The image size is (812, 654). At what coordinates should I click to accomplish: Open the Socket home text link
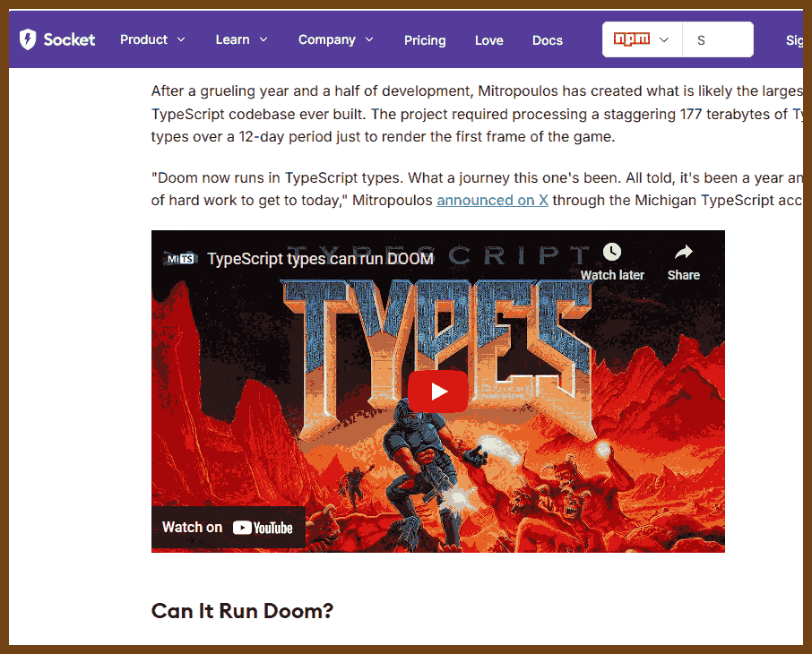(x=69, y=40)
